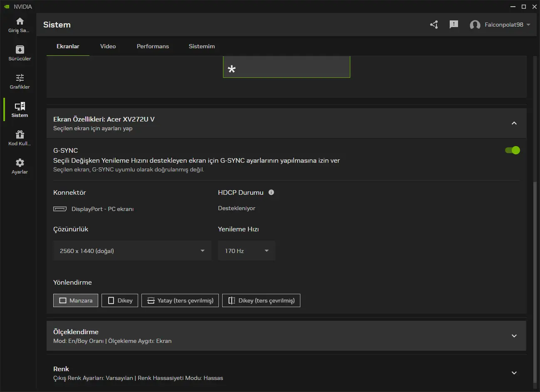The height and width of the screenshot is (392, 540).
Task: Open the Yenileme Hızı 170 Hz dropdown
Action: (x=247, y=251)
